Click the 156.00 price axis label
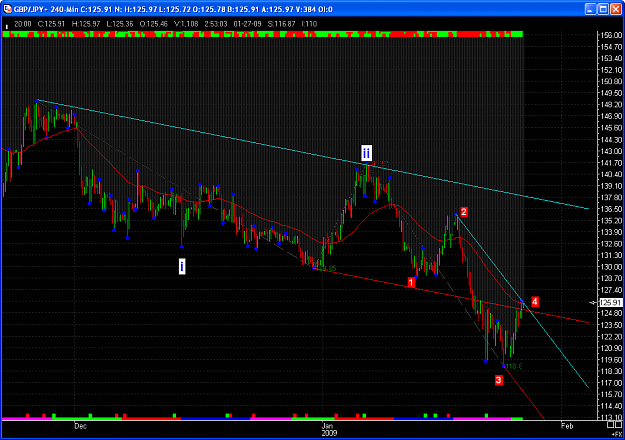625x440 pixels. coord(611,35)
